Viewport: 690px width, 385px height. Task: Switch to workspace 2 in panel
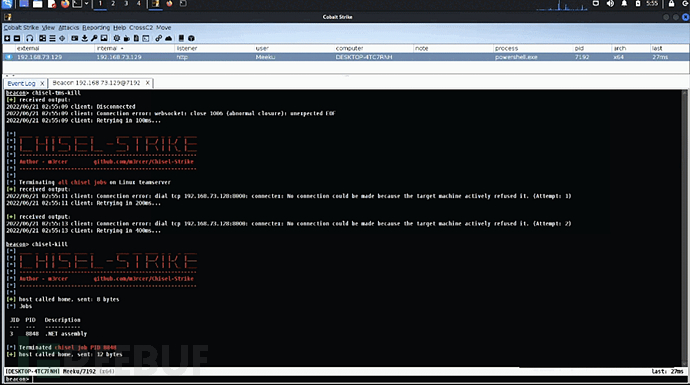pos(113,4)
